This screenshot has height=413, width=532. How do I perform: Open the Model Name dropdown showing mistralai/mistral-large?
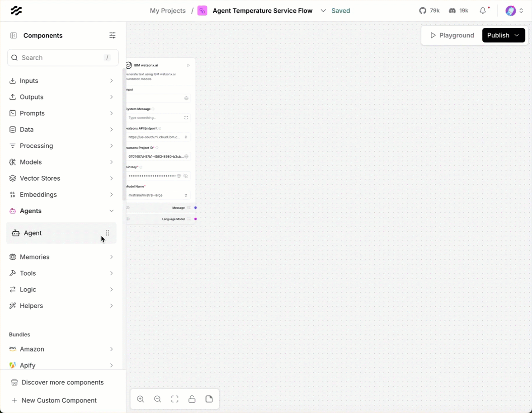coord(158,195)
